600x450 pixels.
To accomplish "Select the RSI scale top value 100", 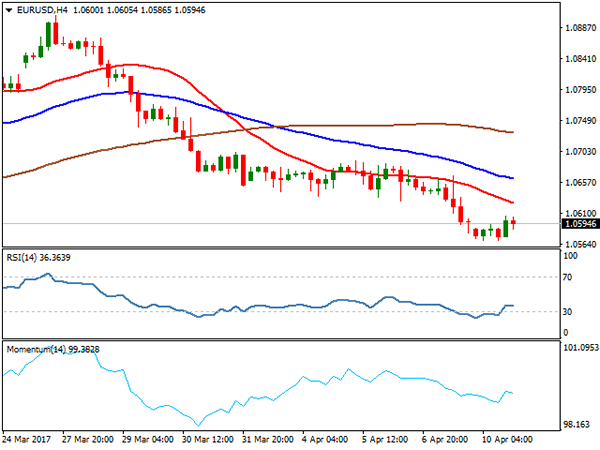I will point(570,256).
